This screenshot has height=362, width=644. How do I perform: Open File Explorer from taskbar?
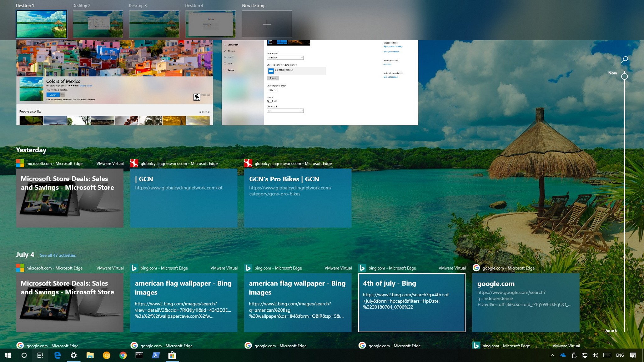point(90,355)
